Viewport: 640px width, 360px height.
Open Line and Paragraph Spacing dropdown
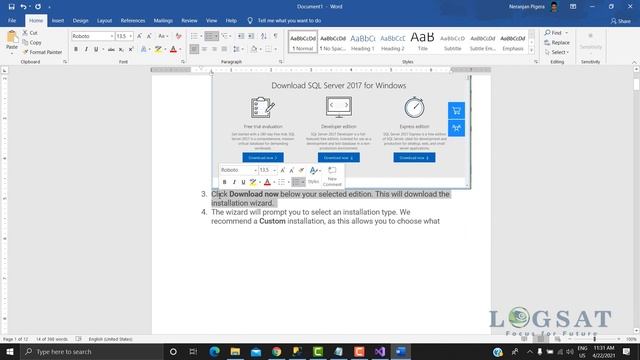pos(237,49)
